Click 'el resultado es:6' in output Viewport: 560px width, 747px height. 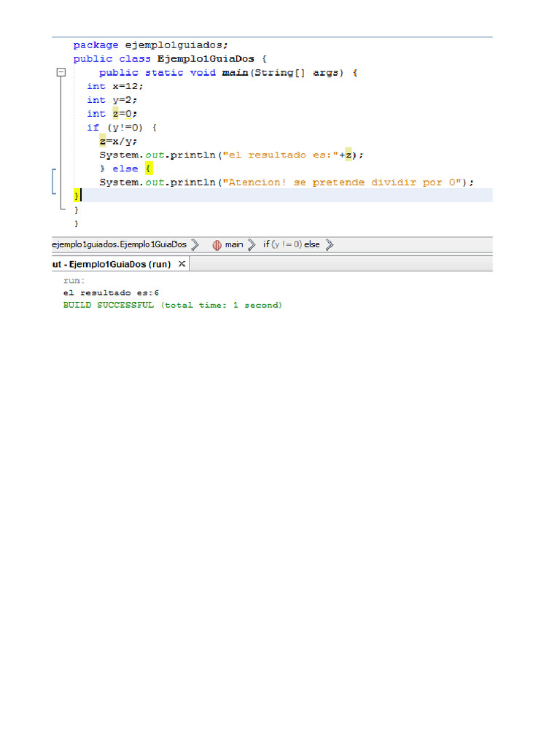click(111, 293)
